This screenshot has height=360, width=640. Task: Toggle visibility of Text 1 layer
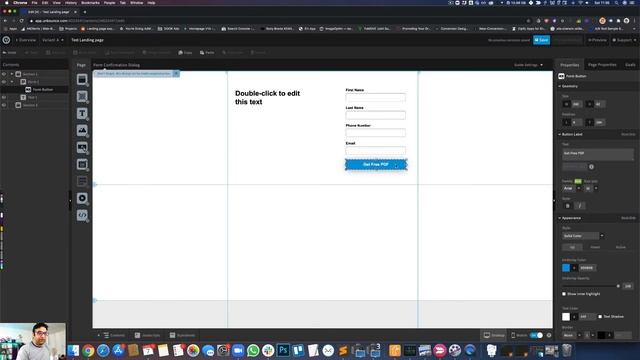pyautogui.click(x=4, y=97)
